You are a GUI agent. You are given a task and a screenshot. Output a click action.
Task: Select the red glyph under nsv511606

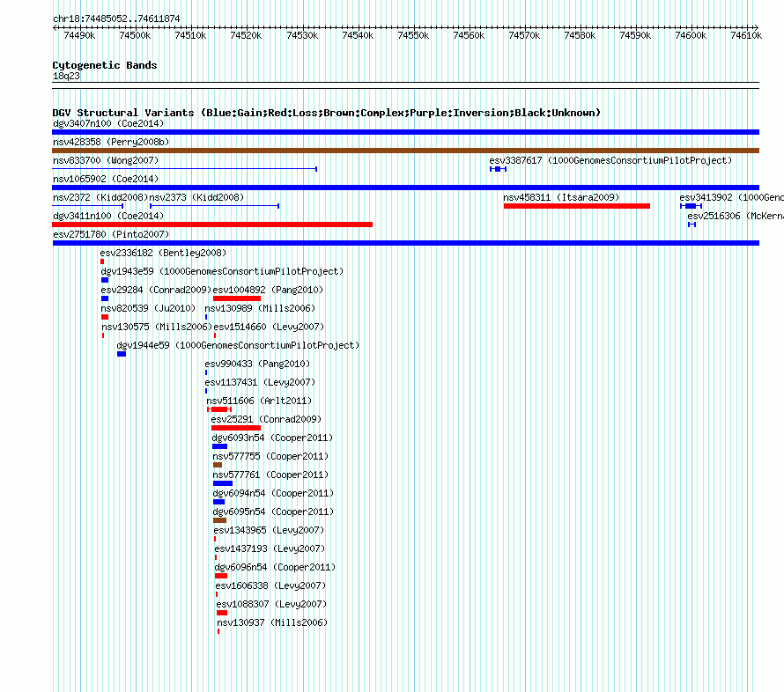(x=219, y=409)
